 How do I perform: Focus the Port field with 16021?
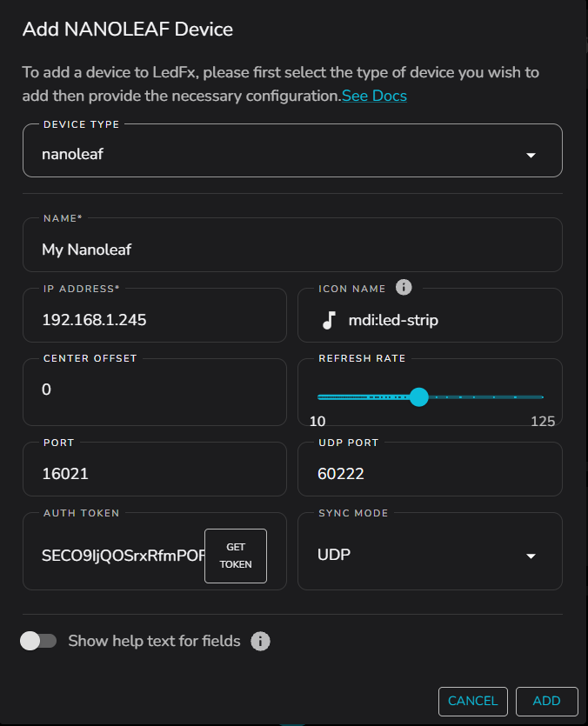(x=155, y=469)
